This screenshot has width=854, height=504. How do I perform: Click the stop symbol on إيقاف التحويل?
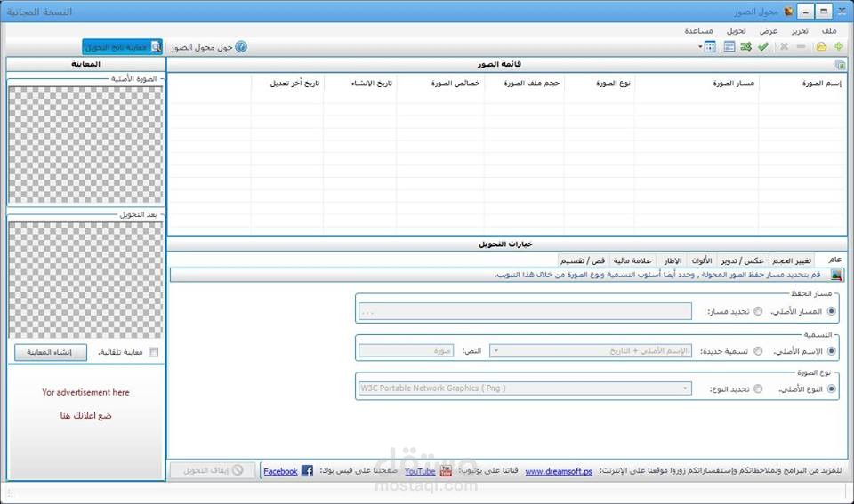tap(238, 470)
